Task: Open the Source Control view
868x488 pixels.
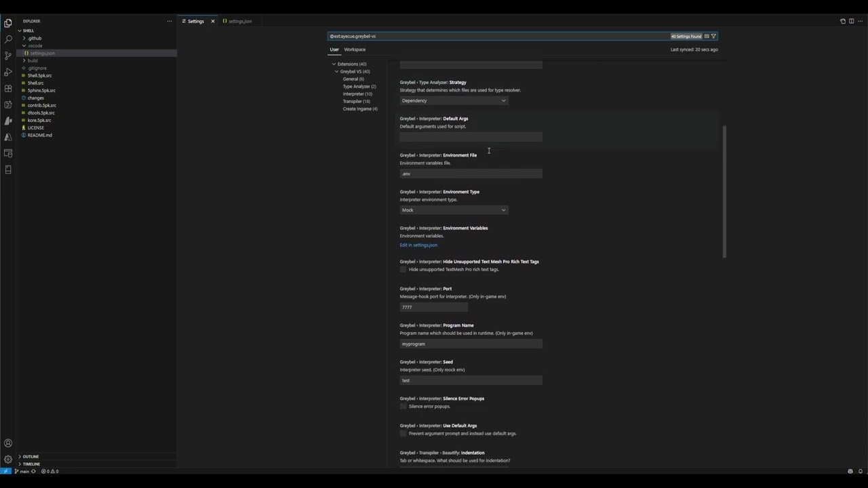Action: coord(8,56)
